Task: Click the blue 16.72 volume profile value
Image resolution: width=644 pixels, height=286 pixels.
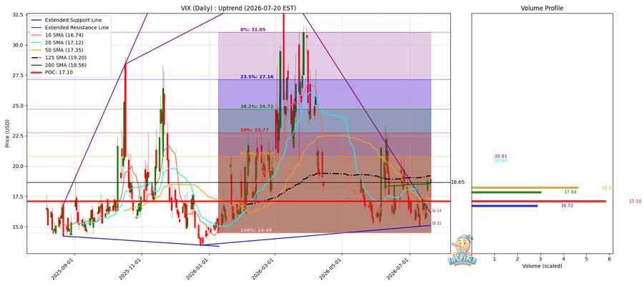Action: [567, 206]
